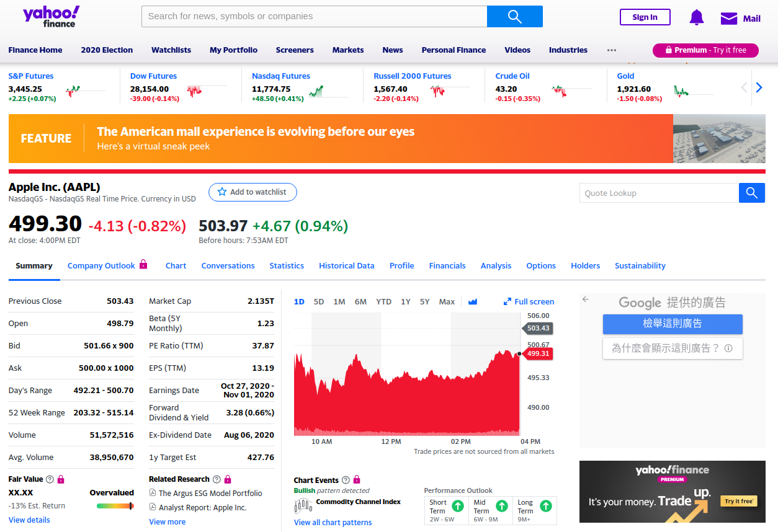
Task: Click left arrow in market ticker strip
Action: (744, 87)
